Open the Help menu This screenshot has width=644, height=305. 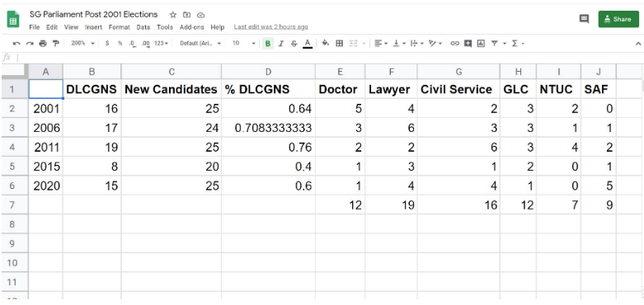pos(217,27)
